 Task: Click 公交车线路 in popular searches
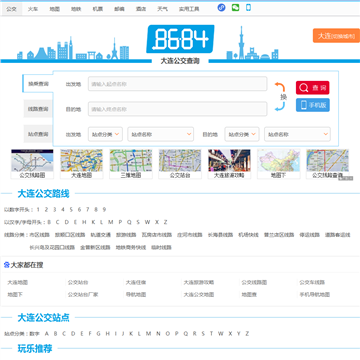coord(312,282)
